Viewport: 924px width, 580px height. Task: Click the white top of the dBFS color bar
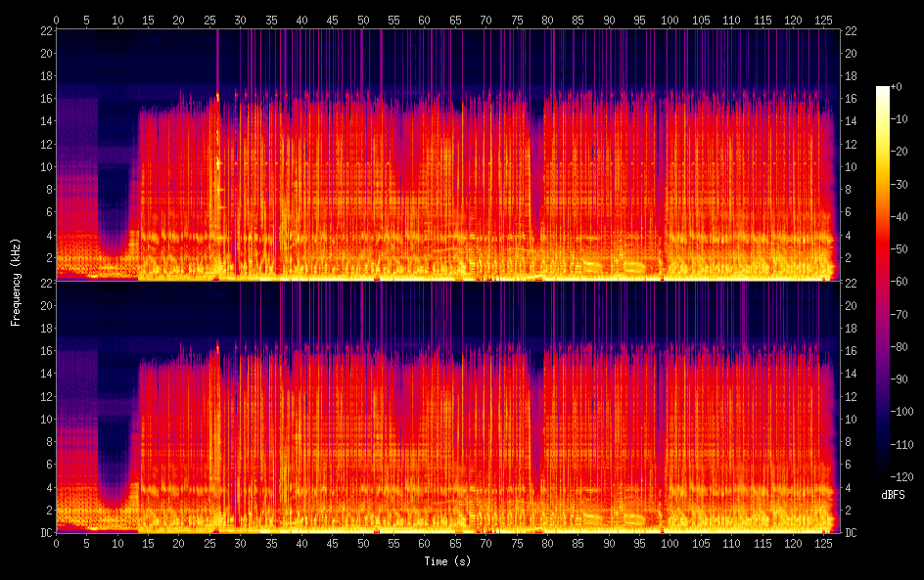882,90
